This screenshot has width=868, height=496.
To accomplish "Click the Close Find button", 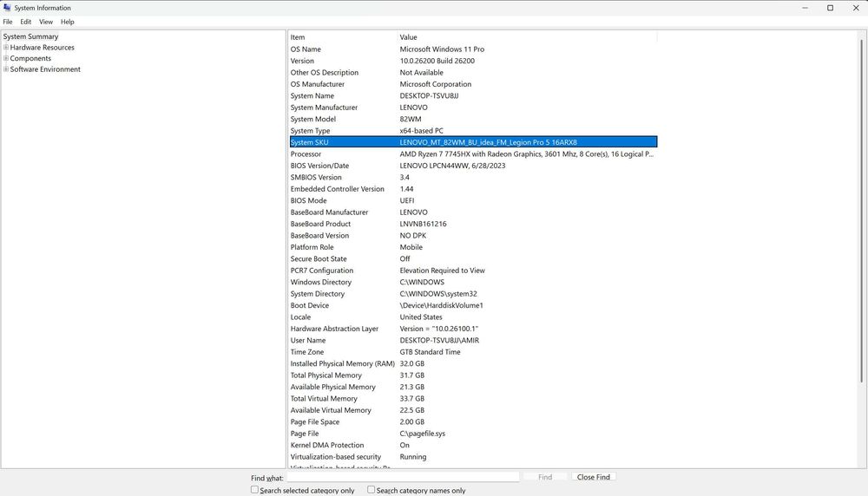I will click(594, 477).
